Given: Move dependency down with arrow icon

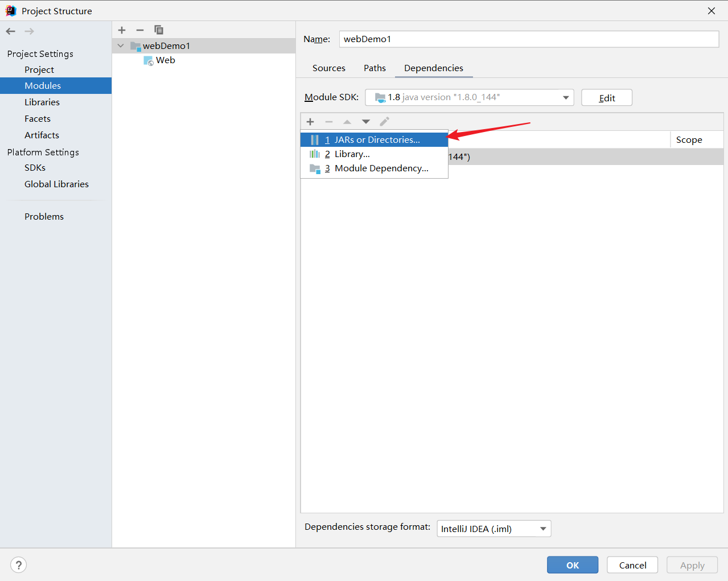Looking at the screenshot, I should click(x=366, y=121).
